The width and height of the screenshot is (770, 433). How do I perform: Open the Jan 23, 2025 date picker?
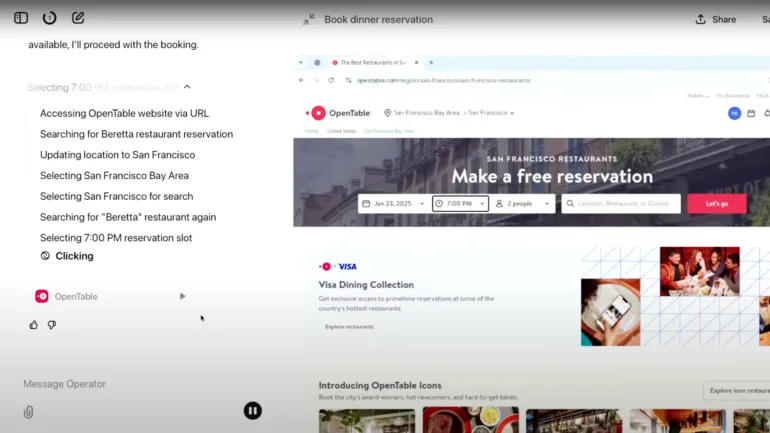pos(393,203)
